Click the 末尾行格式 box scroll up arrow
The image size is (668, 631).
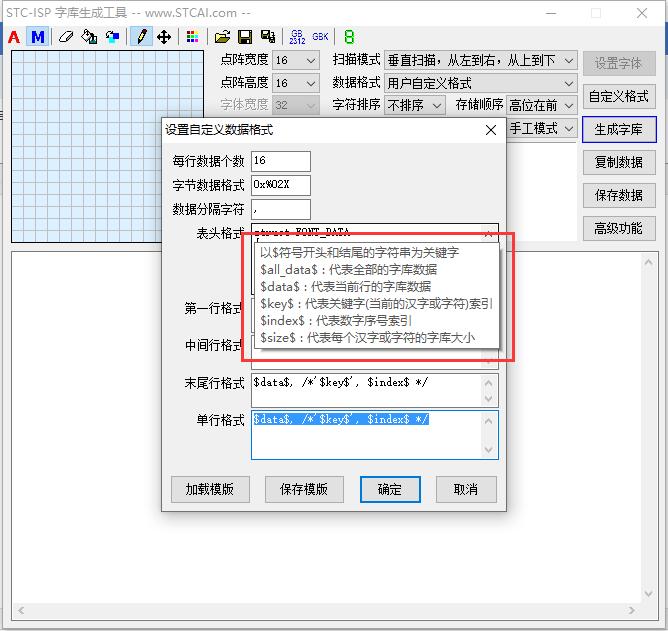[x=489, y=383]
